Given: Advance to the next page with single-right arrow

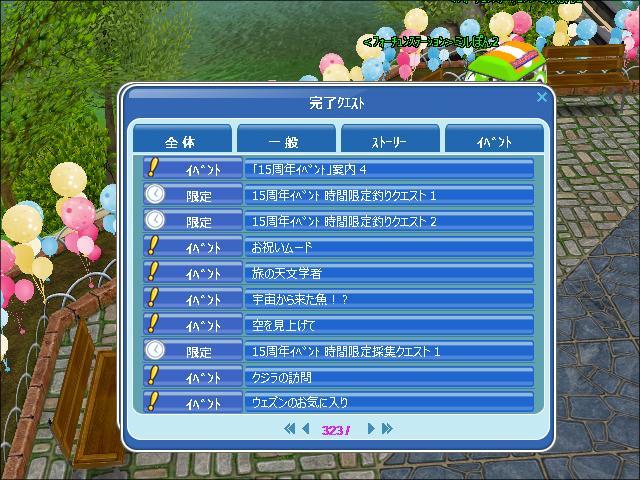Looking at the screenshot, I should (371, 429).
